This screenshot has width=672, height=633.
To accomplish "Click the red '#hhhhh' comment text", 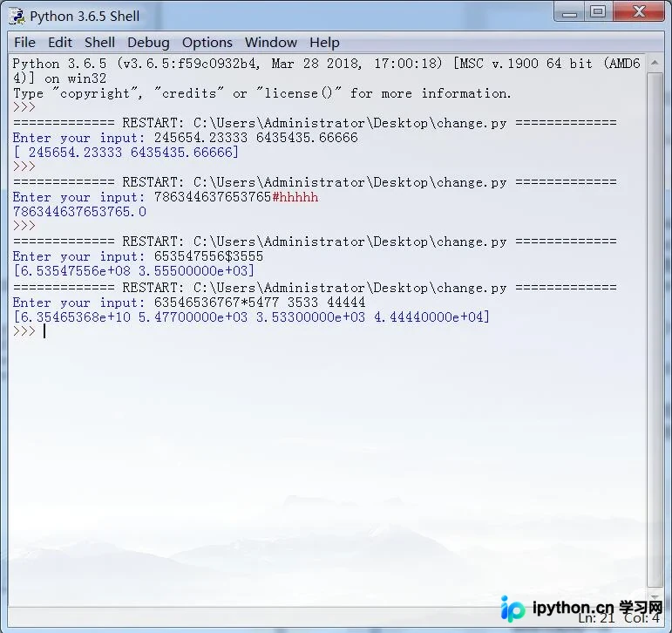I will (x=295, y=197).
